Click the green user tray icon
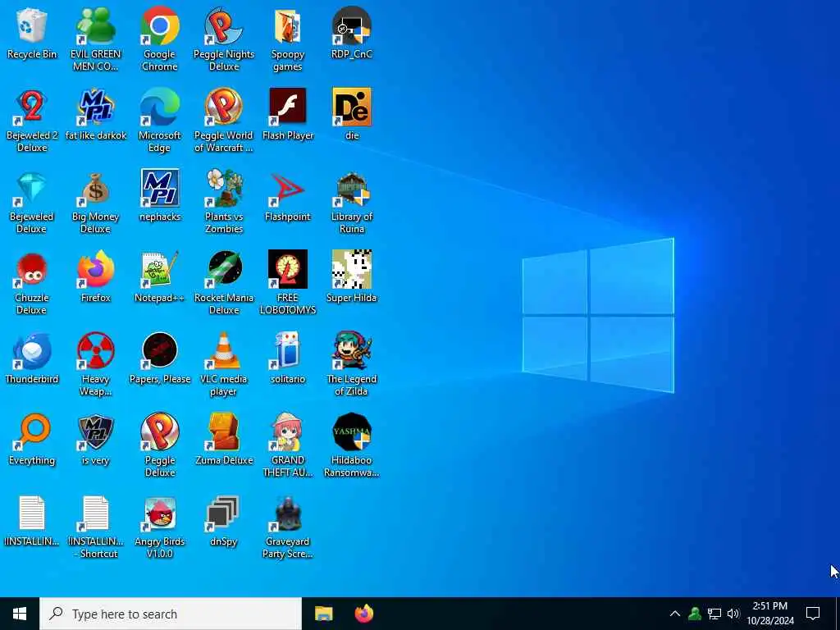 point(695,614)
